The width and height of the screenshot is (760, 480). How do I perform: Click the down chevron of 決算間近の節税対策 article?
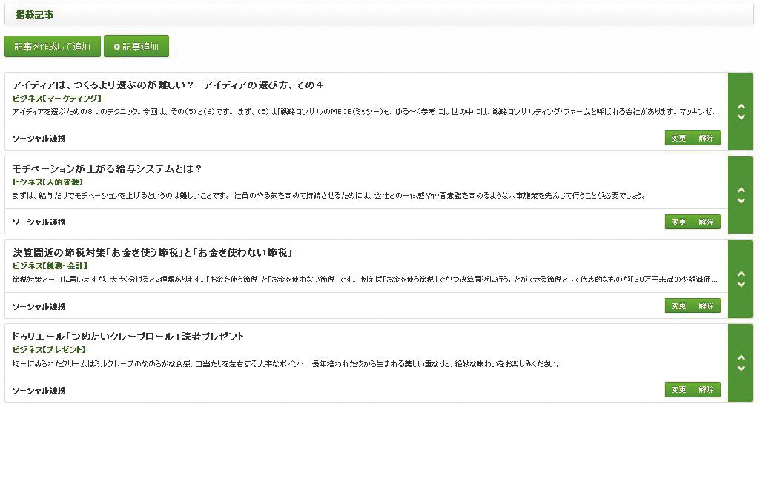(x=741, y=284)
